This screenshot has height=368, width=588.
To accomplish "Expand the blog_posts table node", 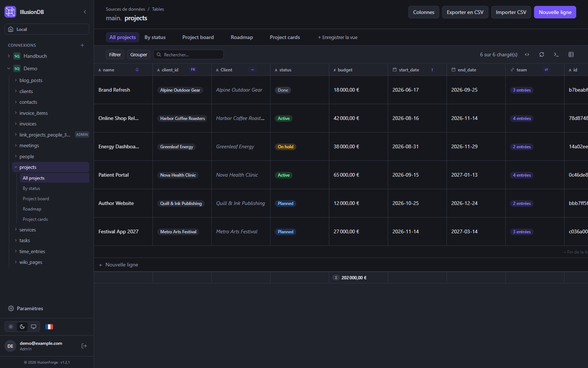I will point(16,80).
